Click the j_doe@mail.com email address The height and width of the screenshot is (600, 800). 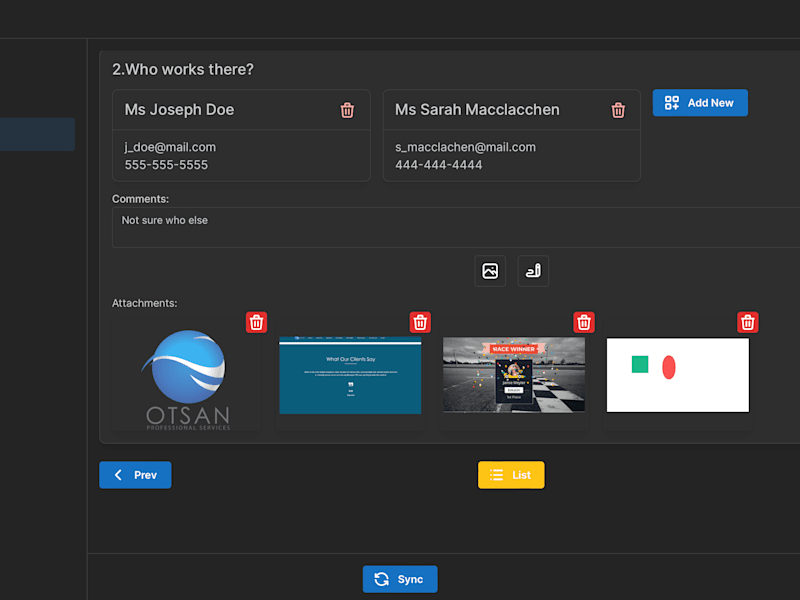170,147
